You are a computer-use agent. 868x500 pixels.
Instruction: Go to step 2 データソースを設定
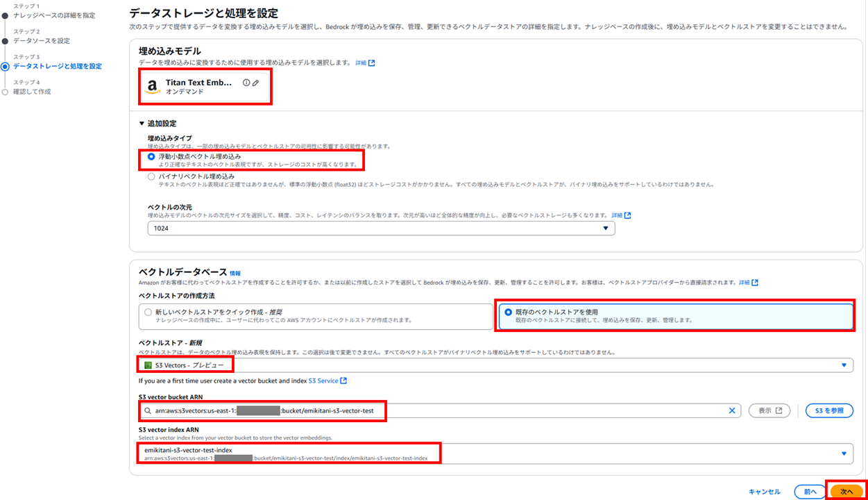pyautogui.click(x=42, y=41)
